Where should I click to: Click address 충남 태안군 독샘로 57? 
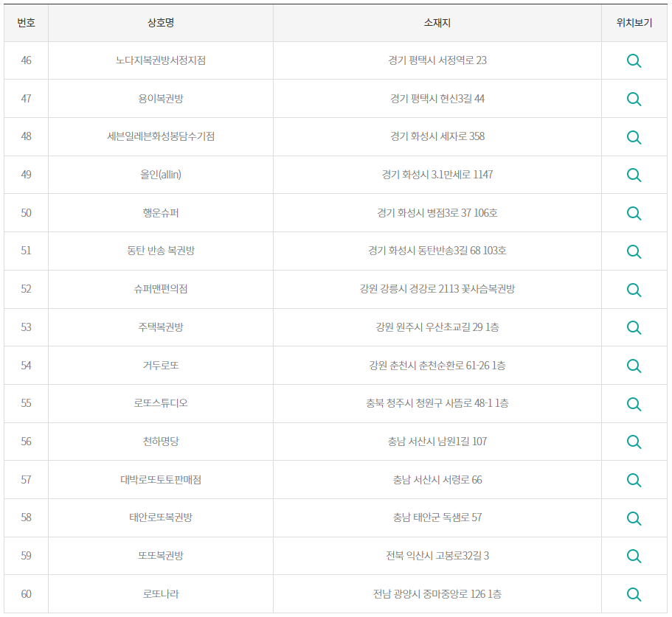click(x=437, y=517)
